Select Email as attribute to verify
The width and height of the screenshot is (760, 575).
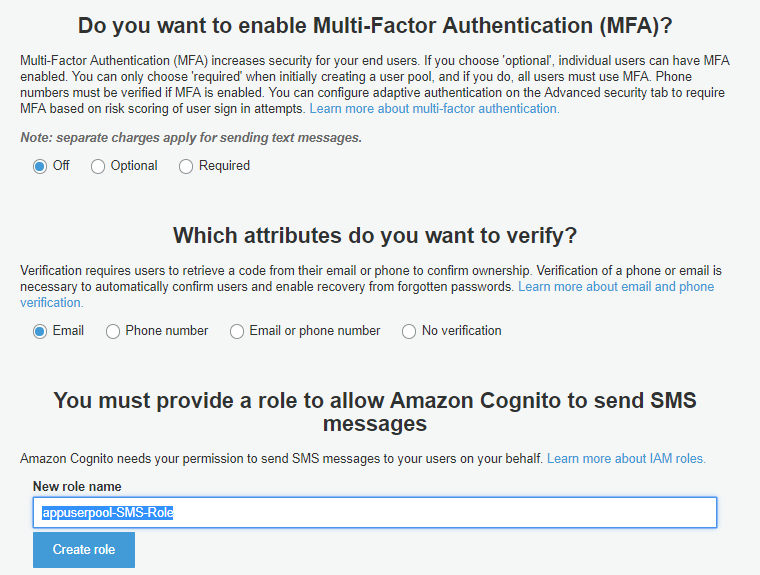pyautogui.click(x=40, y=331)
